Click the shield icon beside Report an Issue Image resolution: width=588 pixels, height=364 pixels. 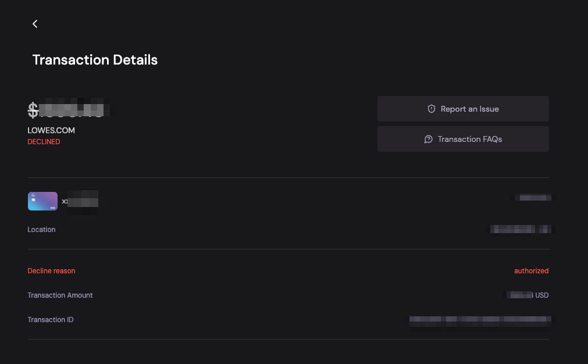432,109
